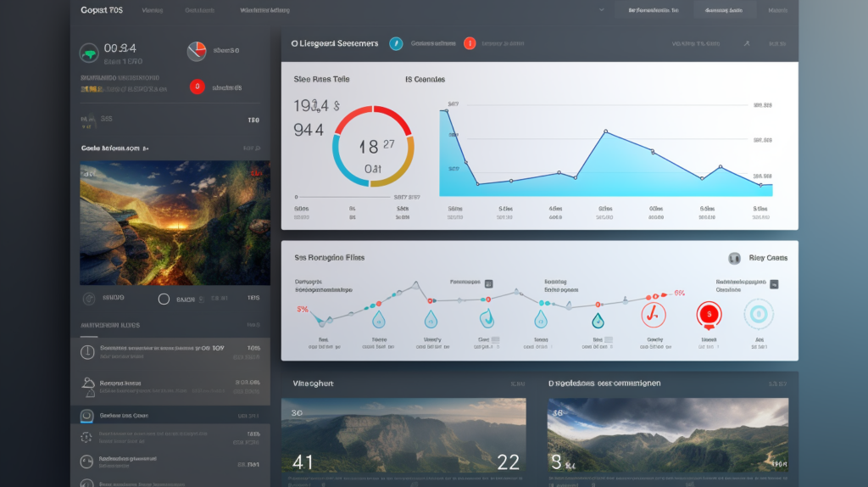Select the IS Ceanies heading
Viewport: 868px width, 487px height.
tap(426, 79)
